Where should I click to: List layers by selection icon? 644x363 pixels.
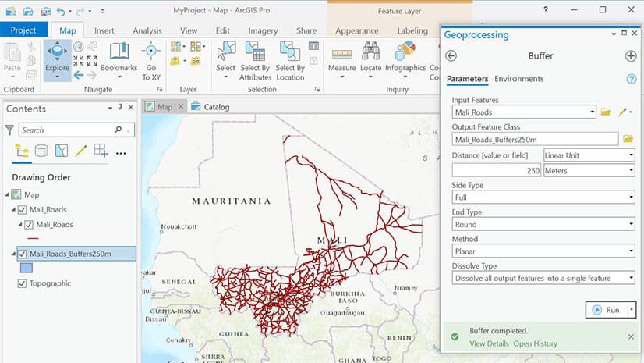tap(61, 151)
